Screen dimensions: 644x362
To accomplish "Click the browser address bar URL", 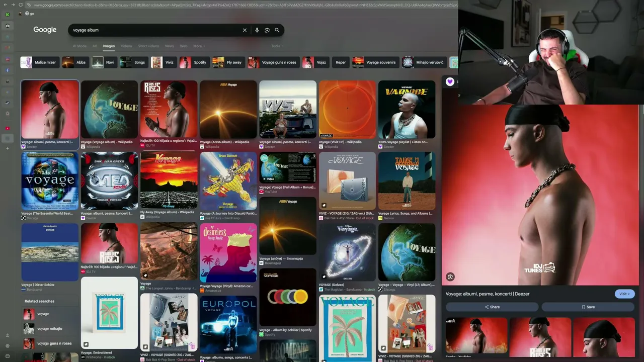I will 246,5.
